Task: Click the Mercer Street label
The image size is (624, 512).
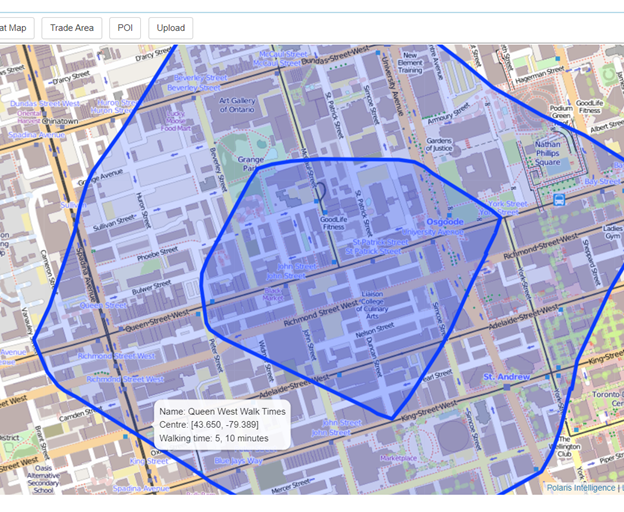Action: [291, 487]
